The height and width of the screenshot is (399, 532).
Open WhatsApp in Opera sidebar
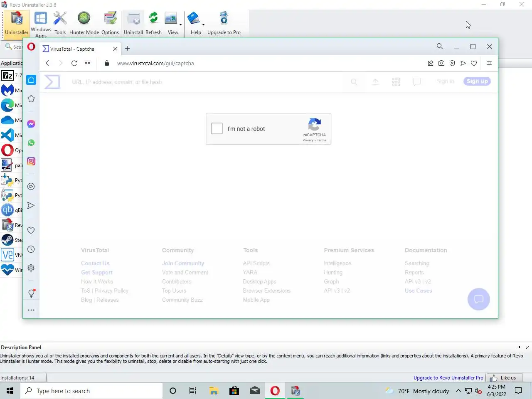coord(31,143)
